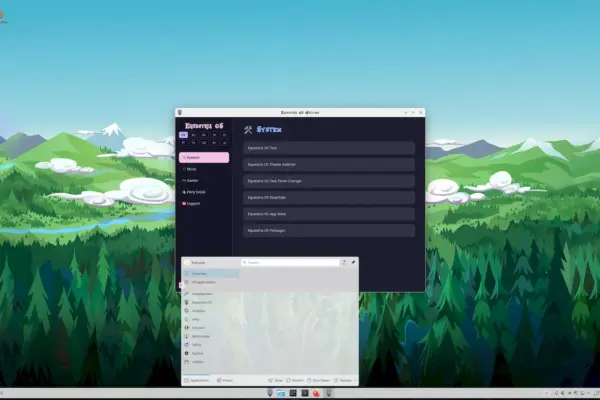Open the Graphics category in launcher
Viewport: 600px width, 400px height.
211,311
